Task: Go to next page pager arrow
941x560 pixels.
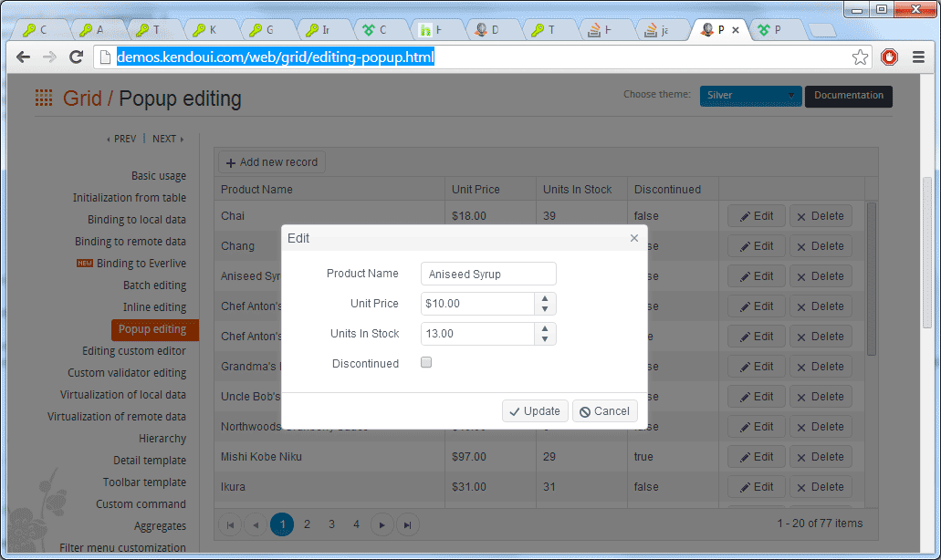Action: [x=382, y=524]
